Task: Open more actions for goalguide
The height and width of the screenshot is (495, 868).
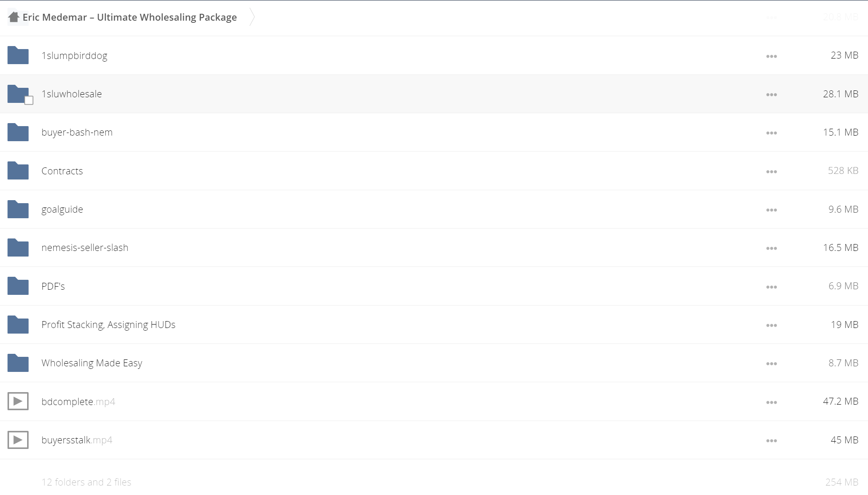Action: (771, 210)
